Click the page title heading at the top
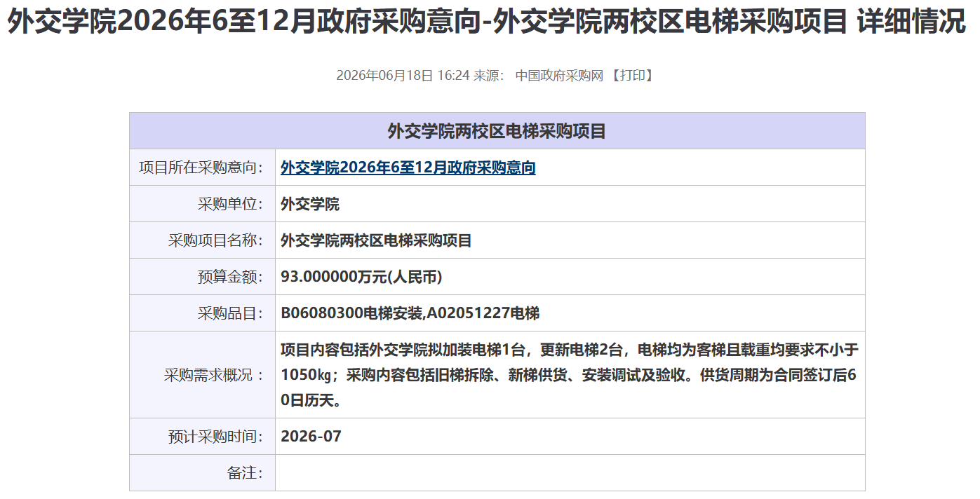This screenshot has width=980, height=499. (x=487, y=22)
